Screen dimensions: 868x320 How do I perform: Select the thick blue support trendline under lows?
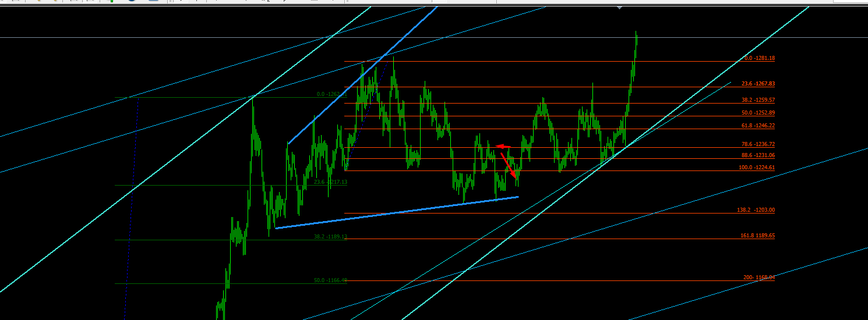tap(397, 212)
